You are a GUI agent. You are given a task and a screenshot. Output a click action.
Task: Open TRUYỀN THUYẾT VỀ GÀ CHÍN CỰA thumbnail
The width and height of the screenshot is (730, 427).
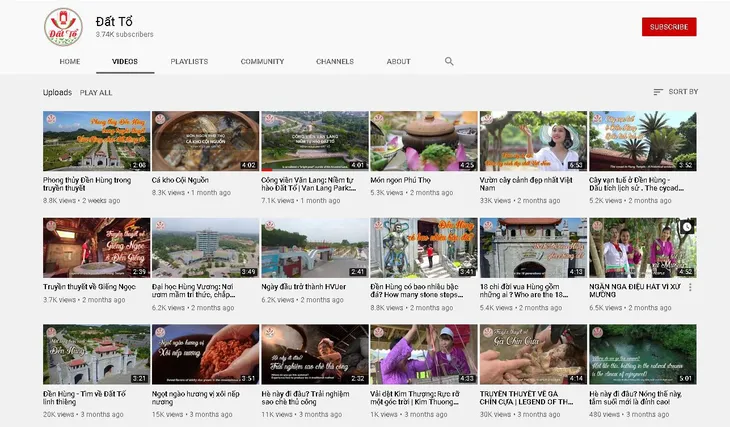(x=533, y=354)
